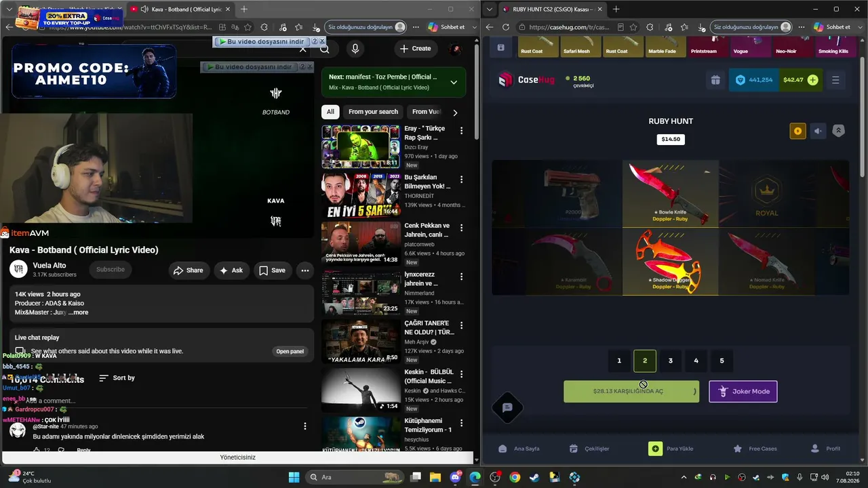This screenshot has width=868, height=488.
Task: Click the live drop save icon
Action: click(500, 47)
